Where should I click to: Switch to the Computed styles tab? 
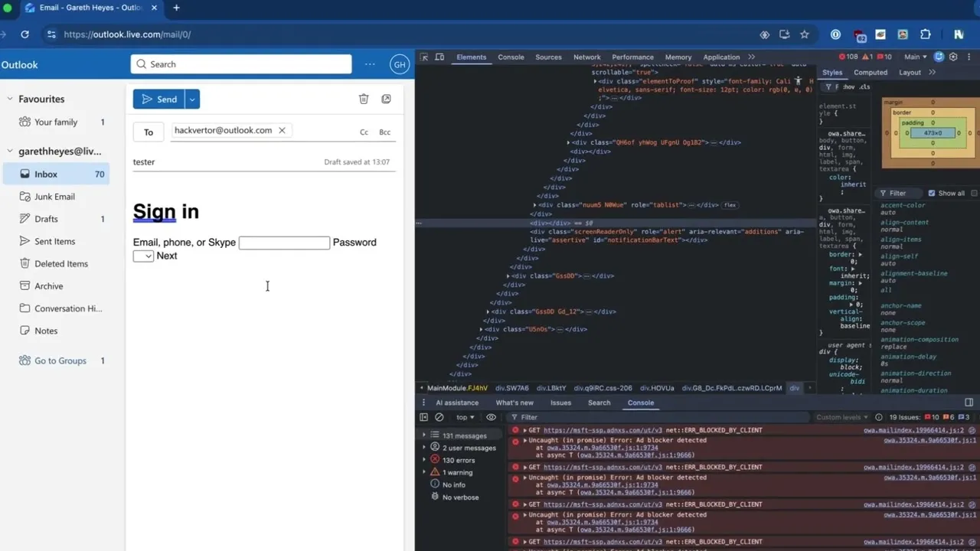871,73
